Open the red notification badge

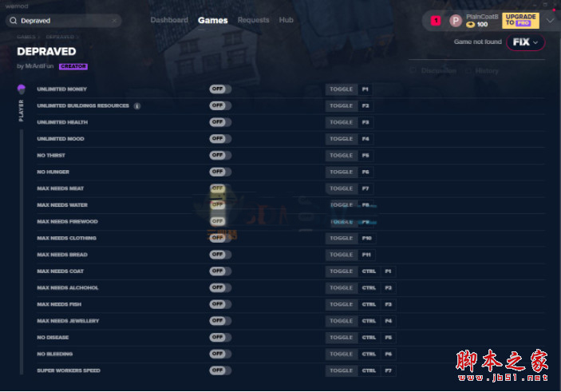point(436,21)
